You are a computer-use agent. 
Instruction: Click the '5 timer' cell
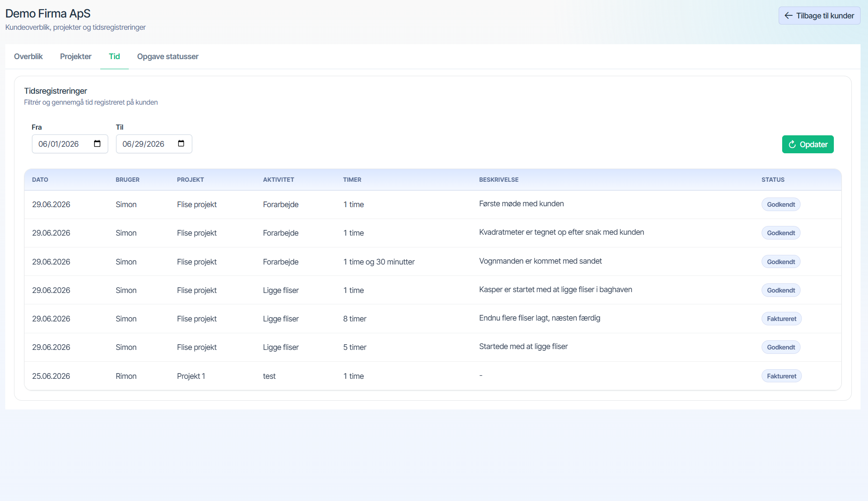coord(355,347)
